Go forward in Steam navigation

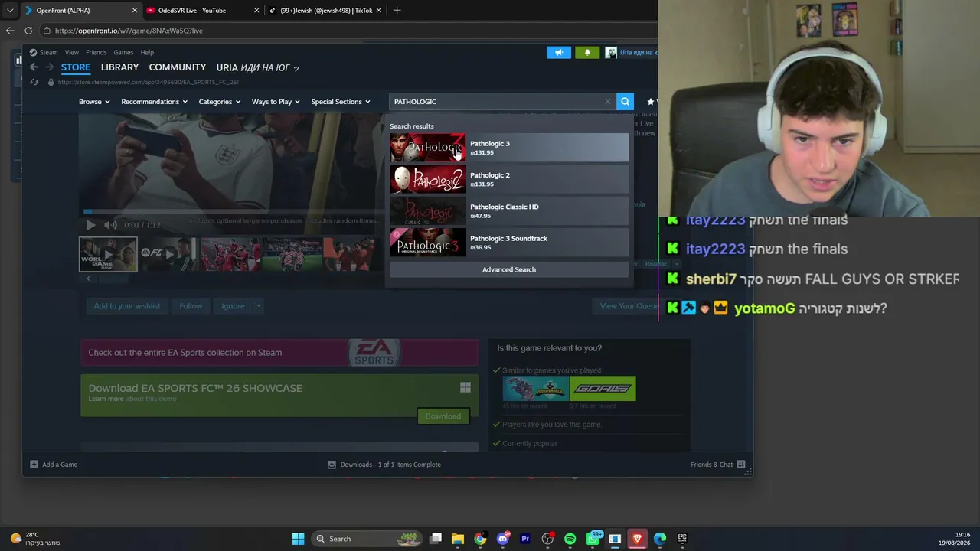(x=49, y=67)
